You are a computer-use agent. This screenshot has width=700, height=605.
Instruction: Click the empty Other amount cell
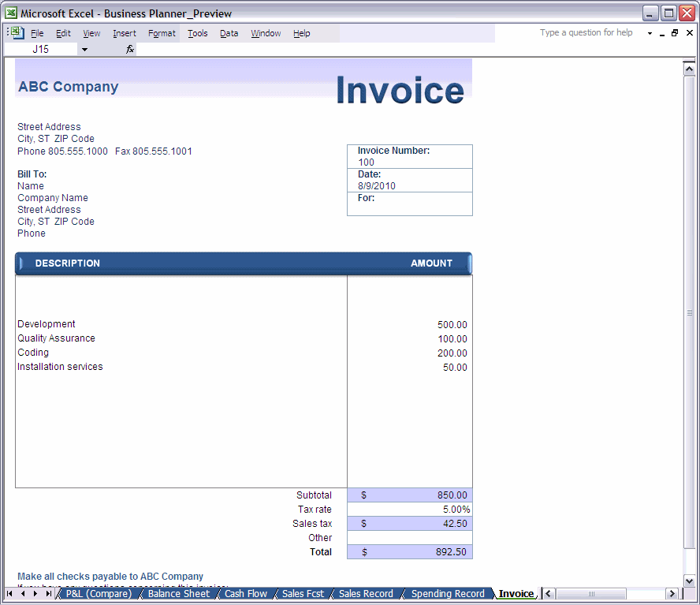[410, 537]
